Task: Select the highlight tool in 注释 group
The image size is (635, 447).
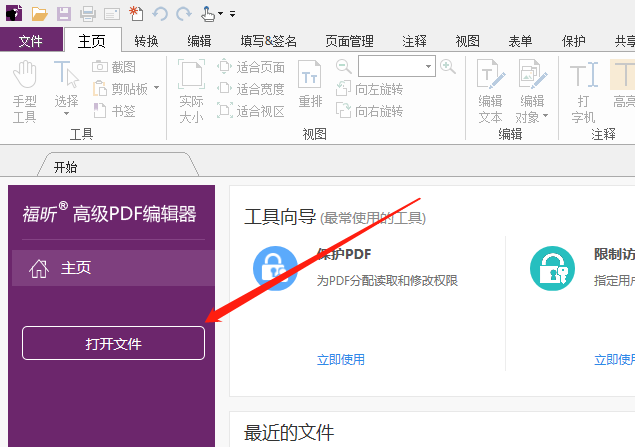Action: point(622,84)
